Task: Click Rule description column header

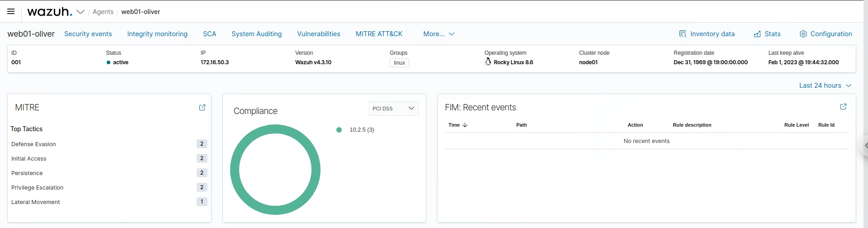Action: [x=692, y=125]
